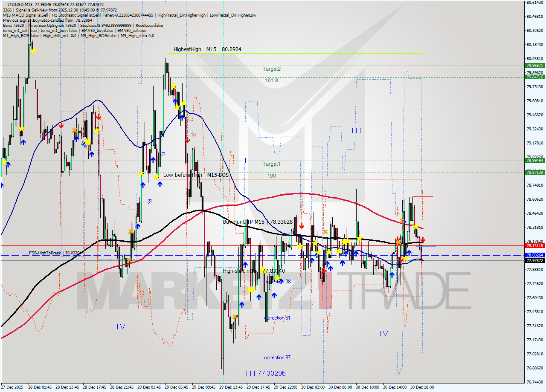This screenshot has width=546, height=392.
Task: Select the orange diamond marker near correction 61
Action: [234, 317]
